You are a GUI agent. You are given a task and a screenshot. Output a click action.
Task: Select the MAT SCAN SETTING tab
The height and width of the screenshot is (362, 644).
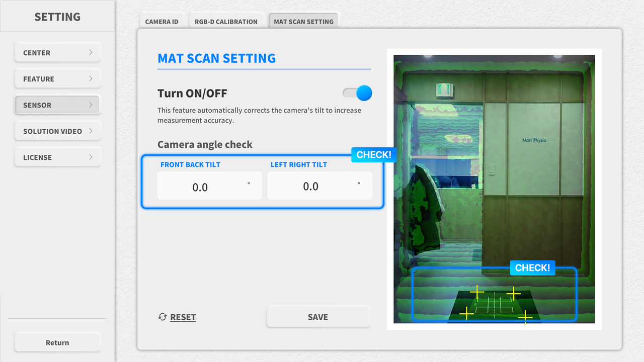click(x=303, y=21)
